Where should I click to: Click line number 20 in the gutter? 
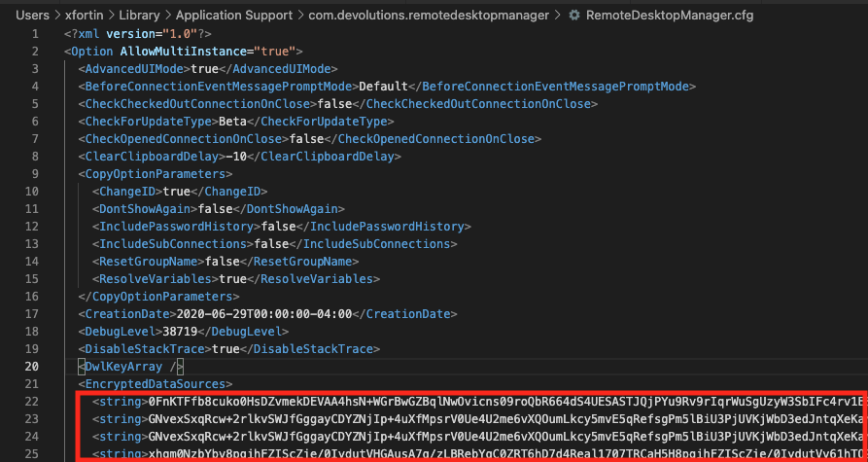tap(32, 366)
